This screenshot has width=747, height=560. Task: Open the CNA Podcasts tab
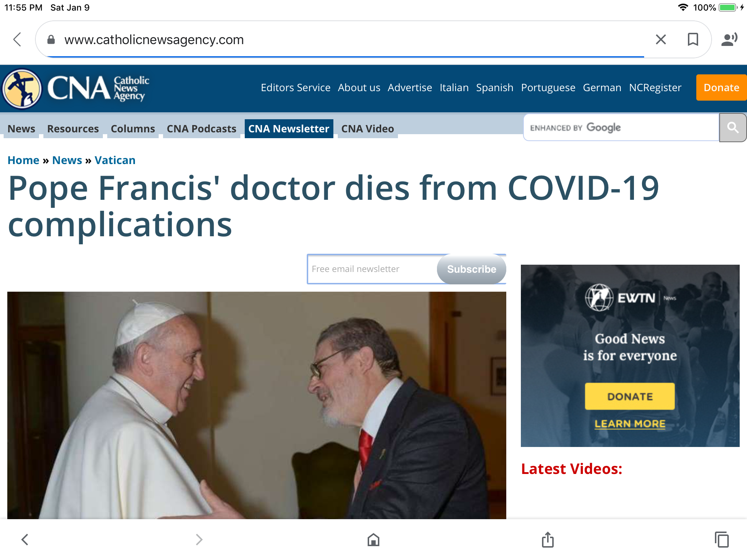[201, 129]
